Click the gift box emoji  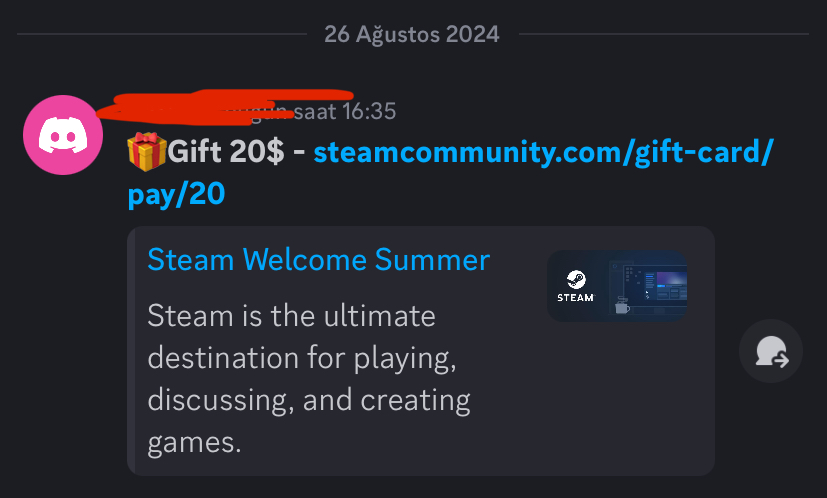(x=147, y=151)
